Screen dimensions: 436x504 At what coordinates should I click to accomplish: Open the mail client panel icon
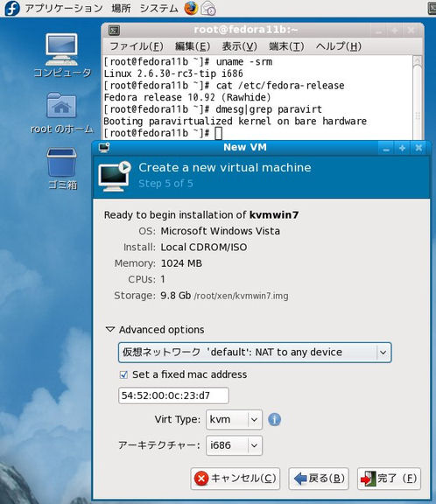pos(208,9)
